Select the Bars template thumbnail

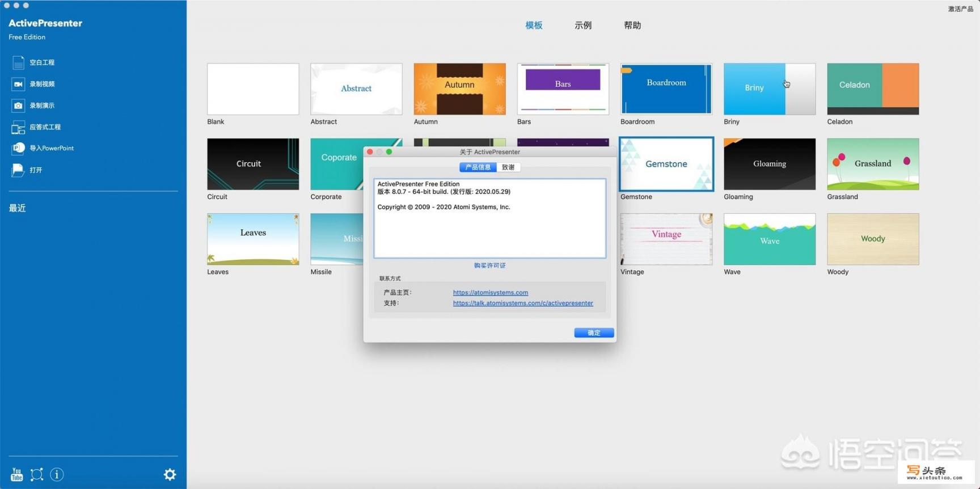tap(563, 89)
